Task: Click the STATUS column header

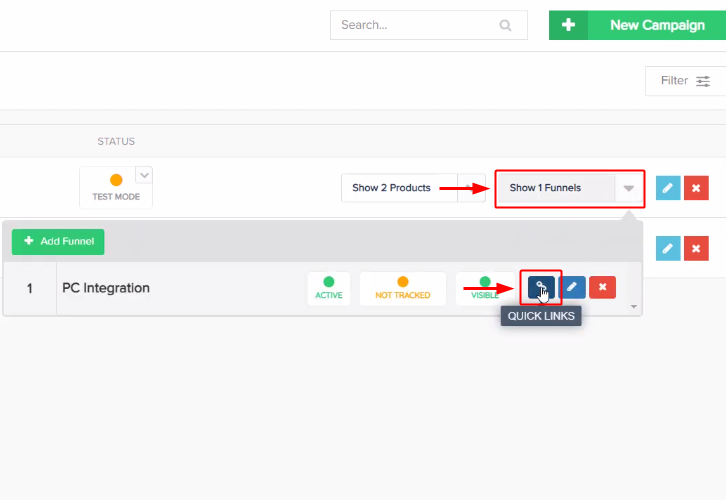Action: (116, 142)
